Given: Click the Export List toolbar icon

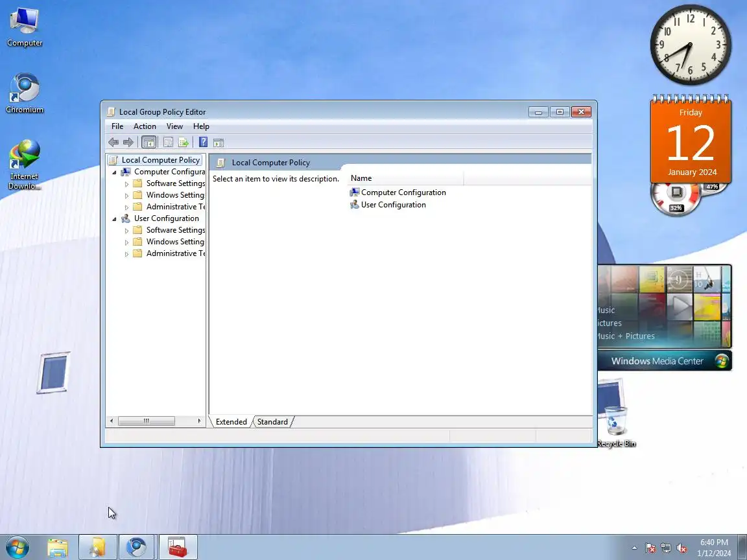Looking at the screenshot, I should [x=184, y=142].
